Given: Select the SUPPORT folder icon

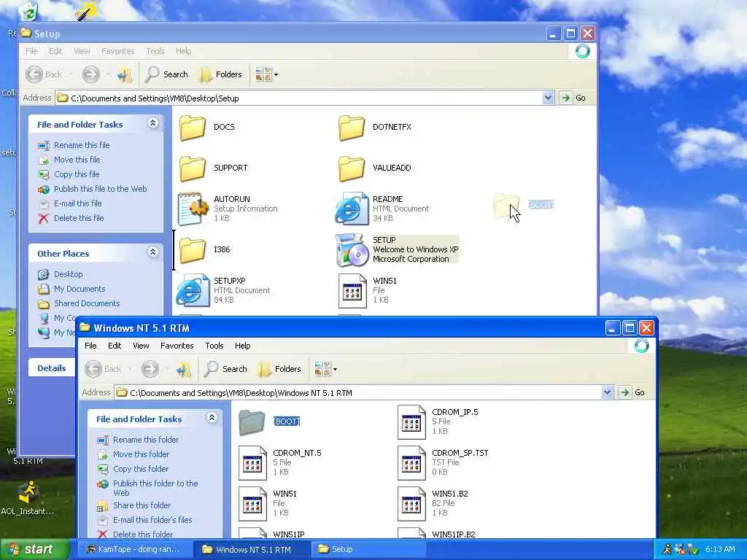Looking at the screenshot, I should pos(193,168).
